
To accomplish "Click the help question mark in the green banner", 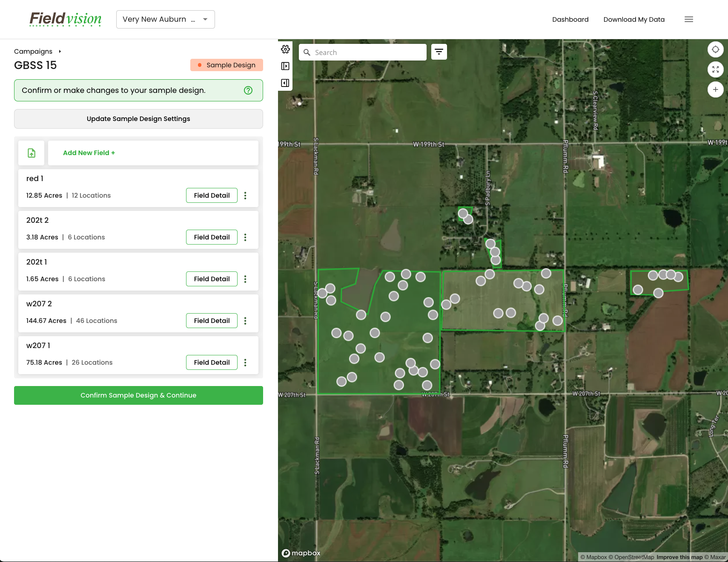I will [248, 90].
